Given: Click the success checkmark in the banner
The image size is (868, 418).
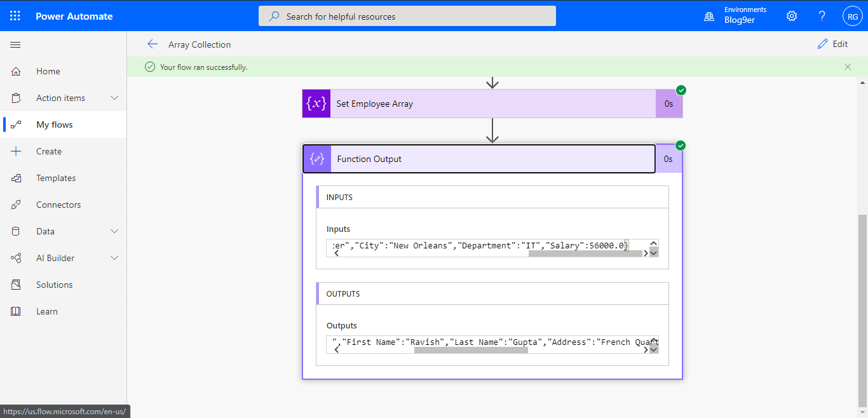Looking at the screenshot, I should point(150,67).
